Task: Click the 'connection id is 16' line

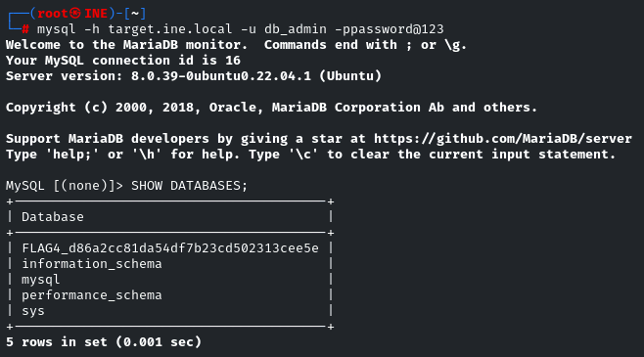Action: click(x=123, y=61)
